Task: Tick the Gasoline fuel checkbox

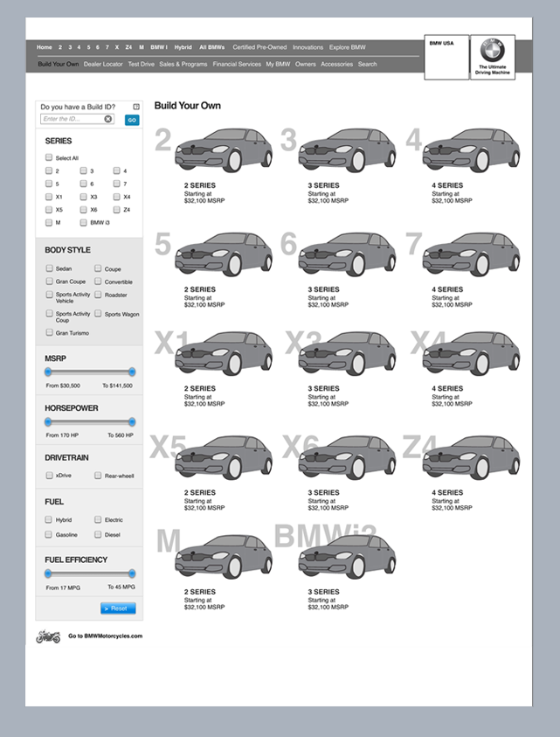Action: (48, 534)
